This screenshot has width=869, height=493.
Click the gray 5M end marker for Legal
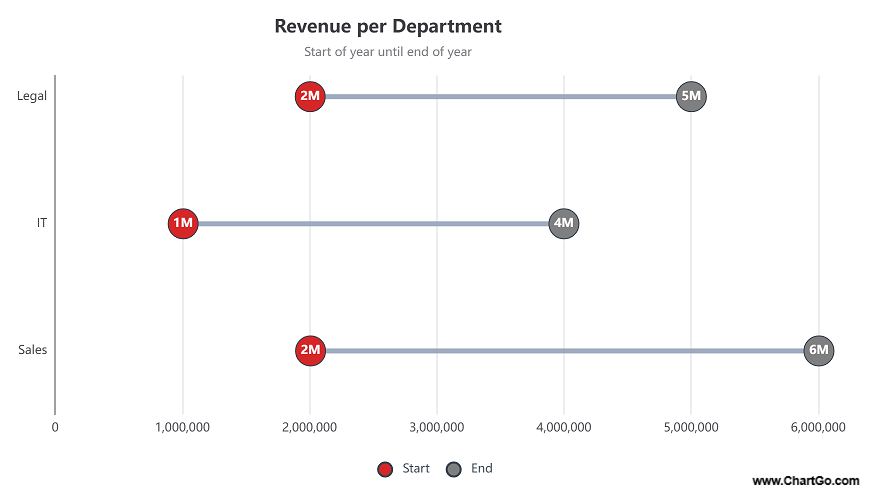point(691,97)
